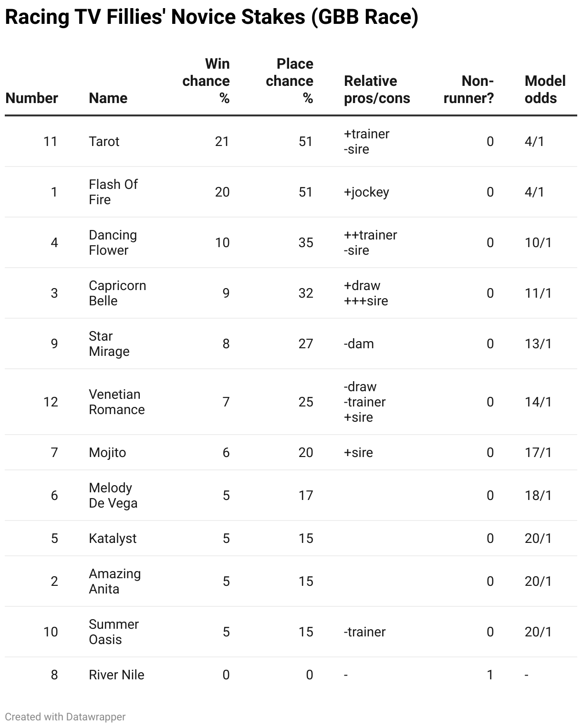Image resolution: width=582 pixels, height=728 pixels.
Task: Click the Melody De Vega row
Action: 291,495
